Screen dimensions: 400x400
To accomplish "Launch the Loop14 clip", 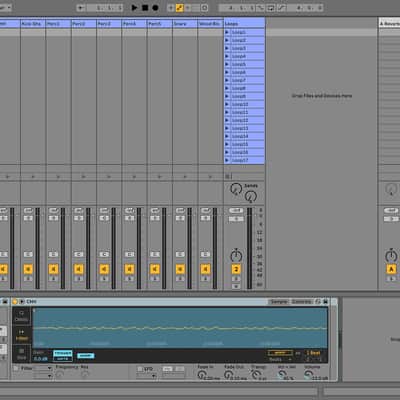I will tap(227, 136).
